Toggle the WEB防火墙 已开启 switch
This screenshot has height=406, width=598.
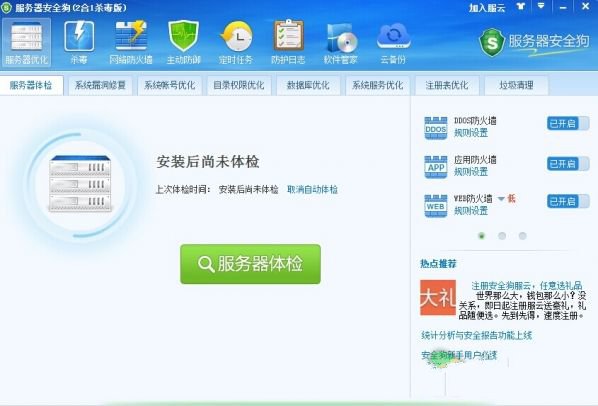pos(568,201)
